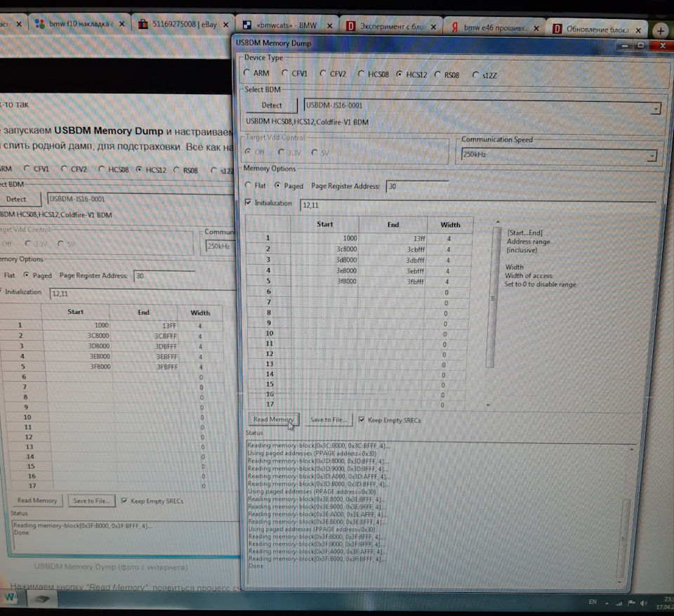
Task: Choose s12Z device type radio button
Action: (x=475, y=75)
